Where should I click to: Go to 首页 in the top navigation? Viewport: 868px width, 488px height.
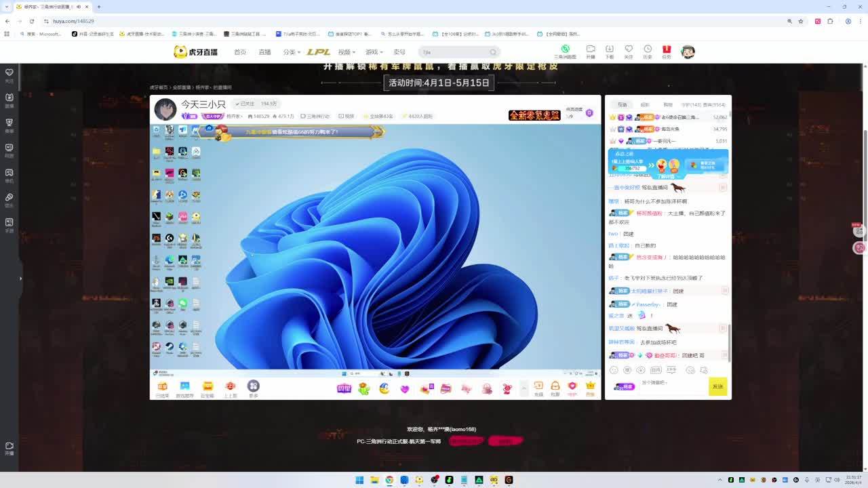[x=240, y=52]
